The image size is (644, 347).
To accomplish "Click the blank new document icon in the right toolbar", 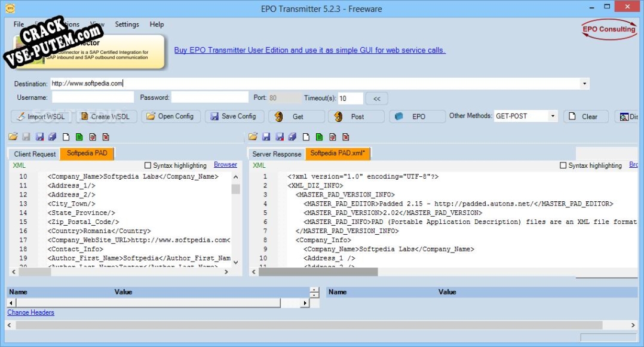I will (x=306, y=137).
